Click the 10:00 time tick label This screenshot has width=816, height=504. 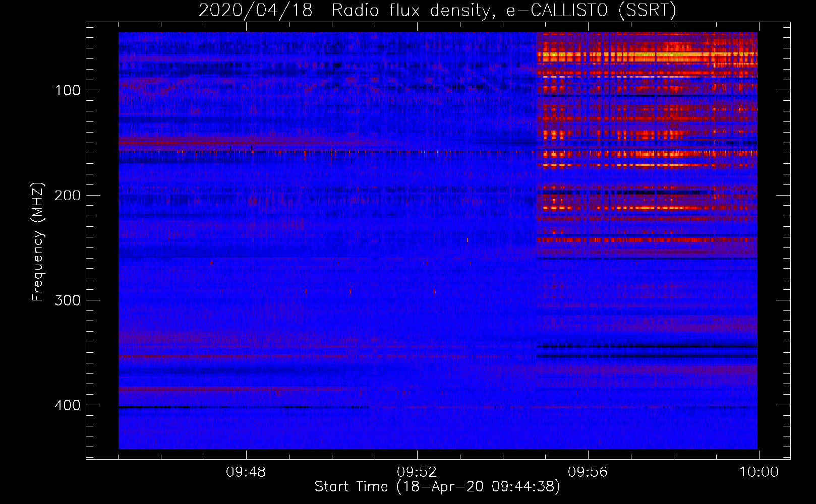pos(759,472)
